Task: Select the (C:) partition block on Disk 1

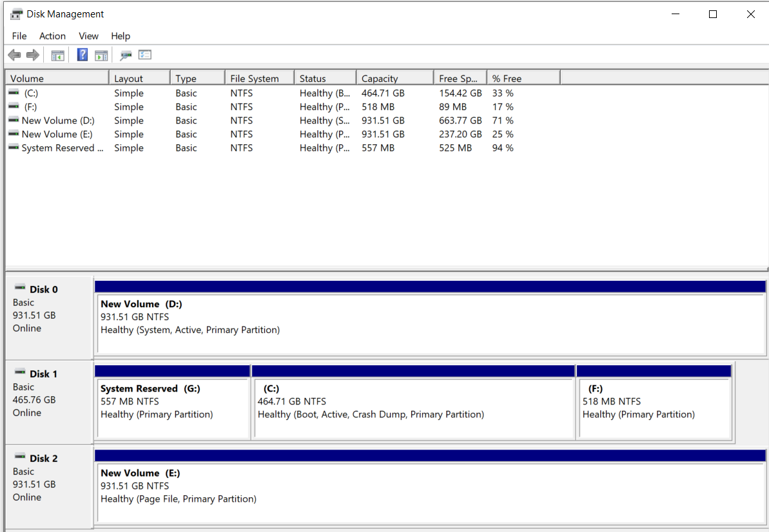Action: [413, 402]
